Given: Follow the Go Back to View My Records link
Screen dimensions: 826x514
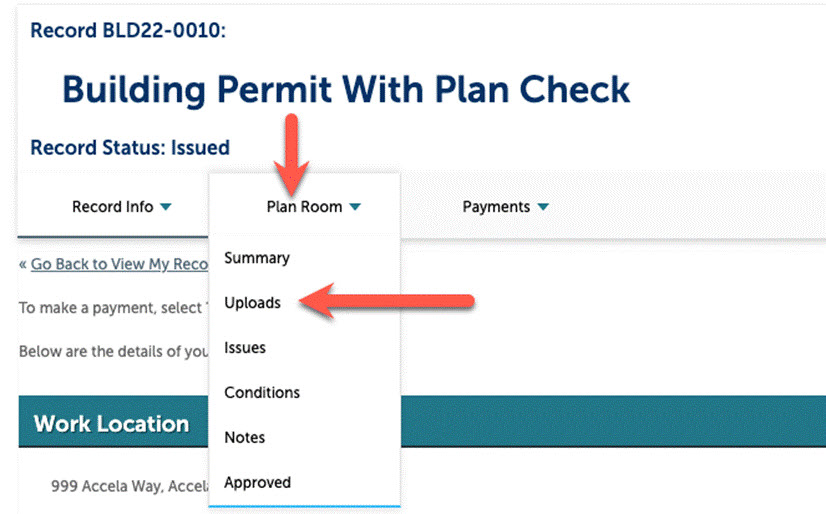Looking at the screenshot, I should click(x=118, y=265).
